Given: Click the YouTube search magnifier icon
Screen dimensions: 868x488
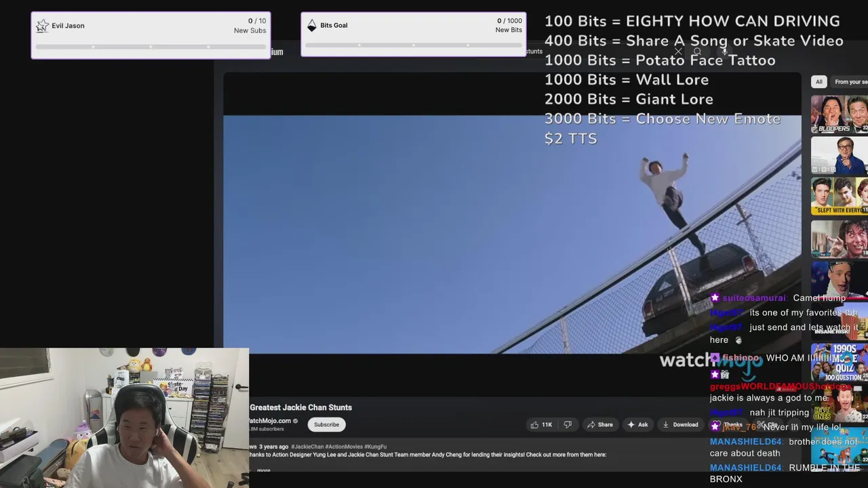Looking at the screenshot, I should (x=697, y=52).
